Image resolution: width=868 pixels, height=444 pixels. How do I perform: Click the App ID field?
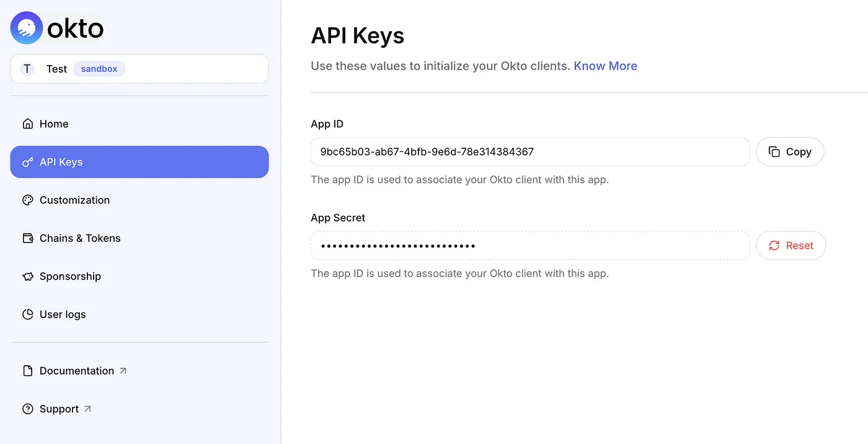point(530,151)
